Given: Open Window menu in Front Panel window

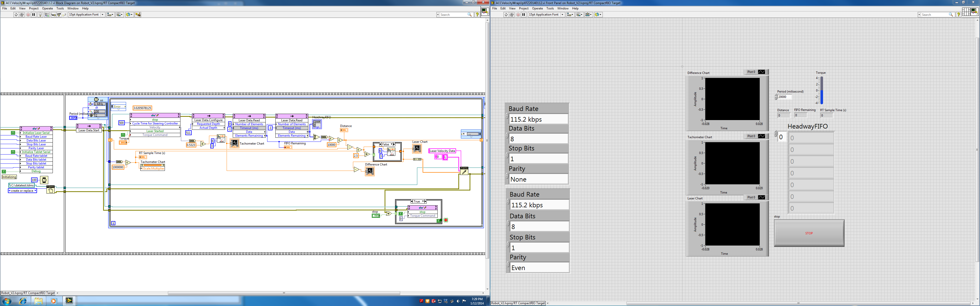Looking at the screenshot, I should click(x=563, y=8).
